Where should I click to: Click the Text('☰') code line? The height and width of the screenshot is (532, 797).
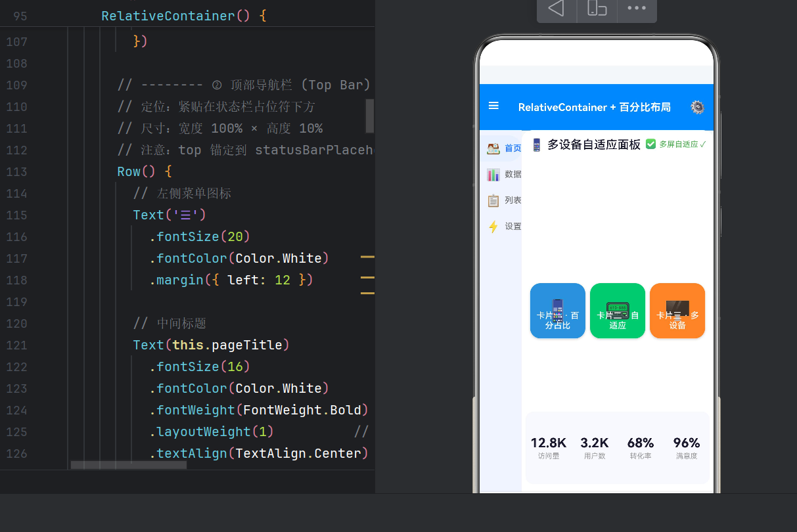tap(170, 215)
